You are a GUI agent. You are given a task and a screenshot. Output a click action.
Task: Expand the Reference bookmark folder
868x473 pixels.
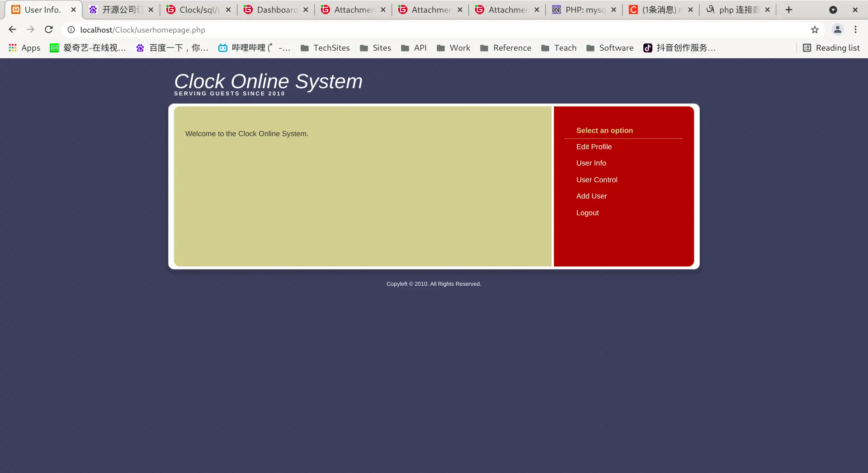(505, 48)
